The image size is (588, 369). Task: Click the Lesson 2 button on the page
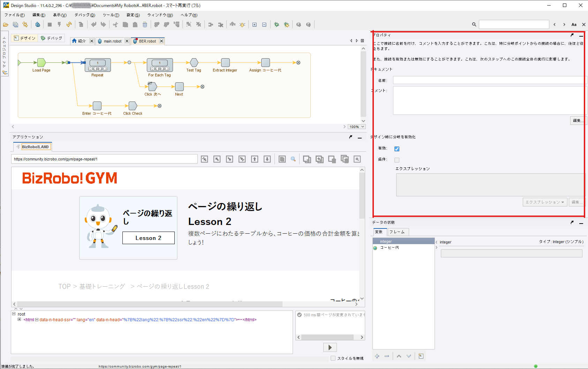coord(149,238)
